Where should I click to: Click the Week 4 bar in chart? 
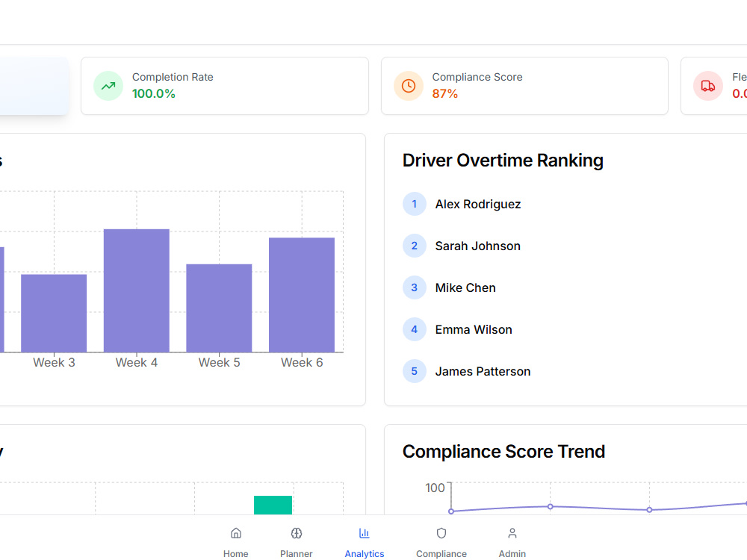(137, 290)
